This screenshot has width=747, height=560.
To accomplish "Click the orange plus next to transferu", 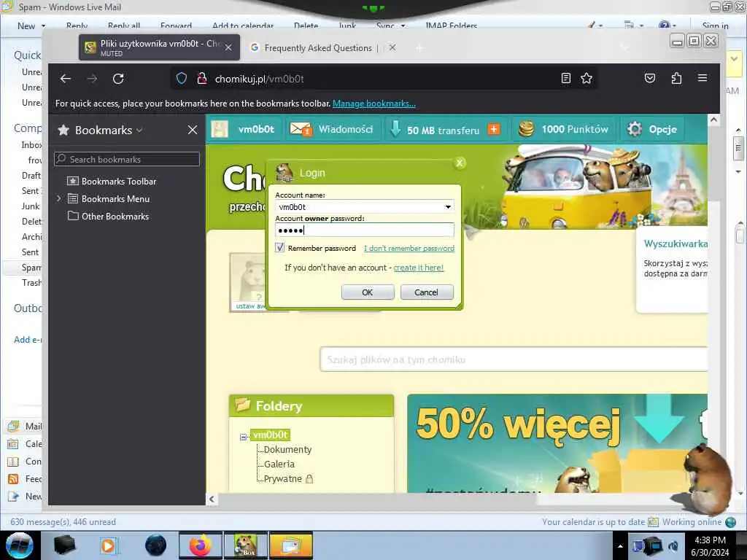I will (494, 129).
